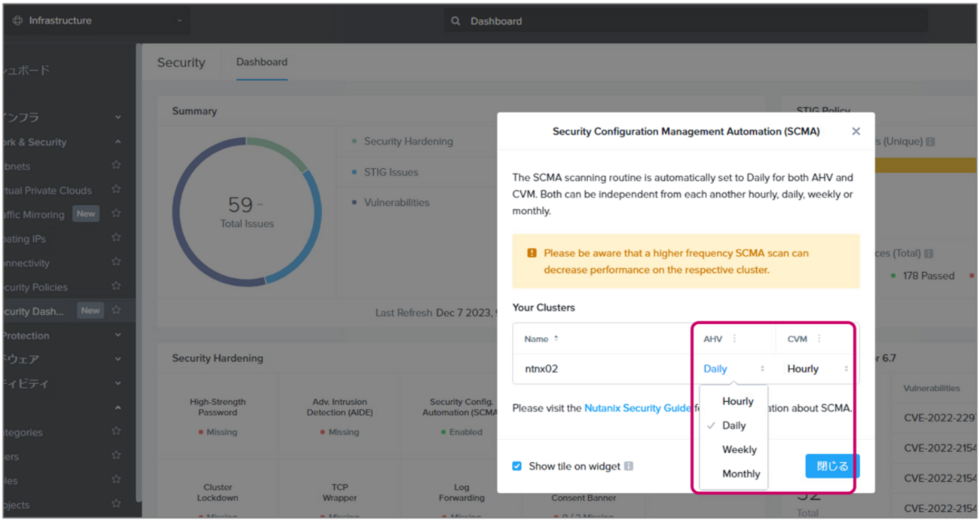The width and height of the screenshot is (980, 521).
Task: Open the CVM Hourly frequency dropdown
Action: (817, 369)
